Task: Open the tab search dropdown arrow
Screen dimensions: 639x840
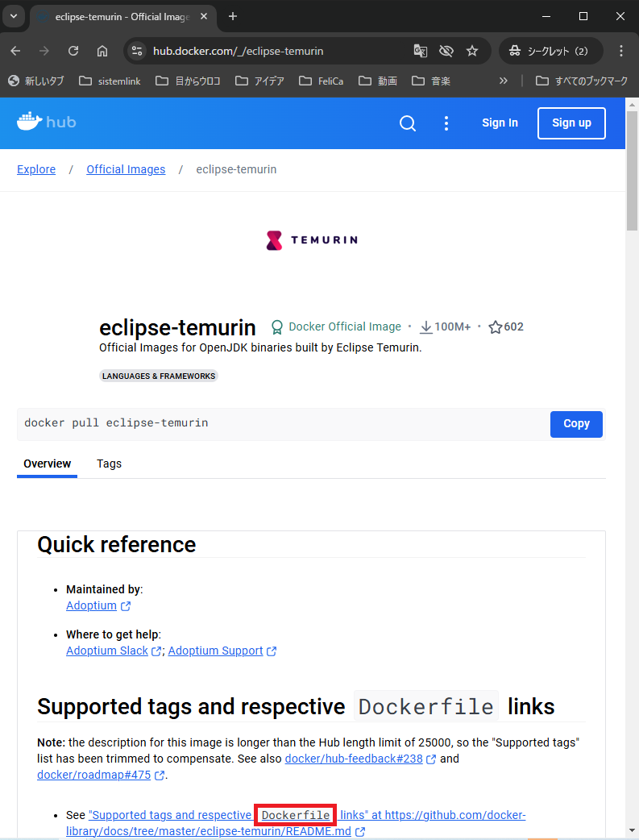Action: (14, 16)
